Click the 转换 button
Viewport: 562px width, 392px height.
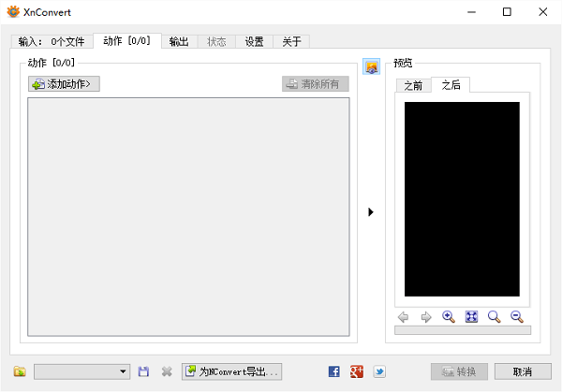click(x=459, y=371)
